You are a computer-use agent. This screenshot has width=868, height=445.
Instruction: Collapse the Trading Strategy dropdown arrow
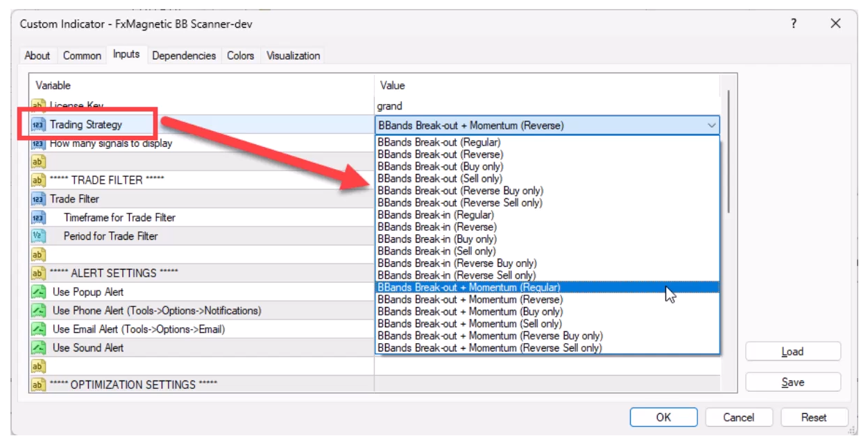click(x=711, y=125)
